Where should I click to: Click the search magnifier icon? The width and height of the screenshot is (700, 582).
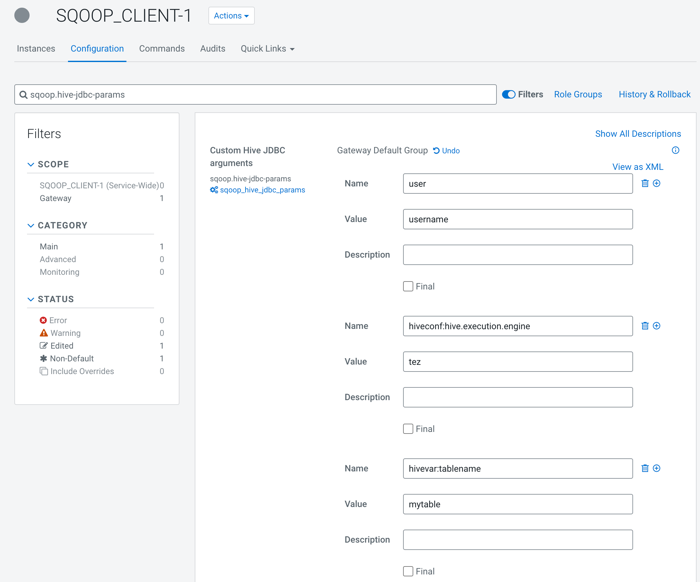pos(23,95)
